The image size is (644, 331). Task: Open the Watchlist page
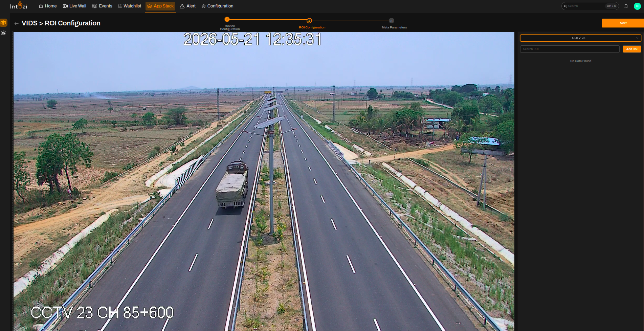(x=130, y=6)
